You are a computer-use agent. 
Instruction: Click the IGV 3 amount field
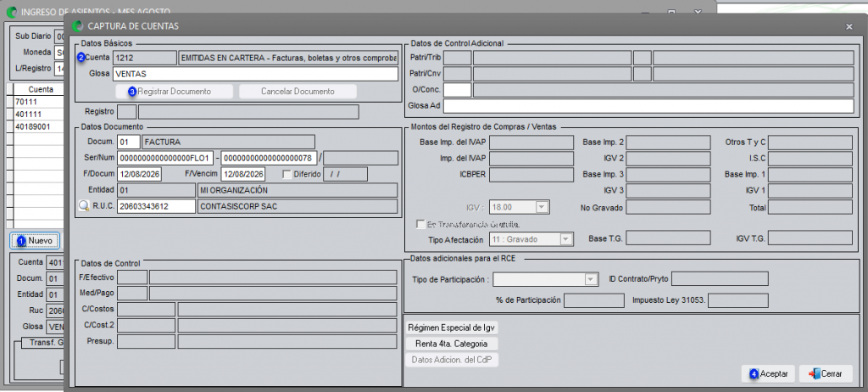[x=668, y=191]
